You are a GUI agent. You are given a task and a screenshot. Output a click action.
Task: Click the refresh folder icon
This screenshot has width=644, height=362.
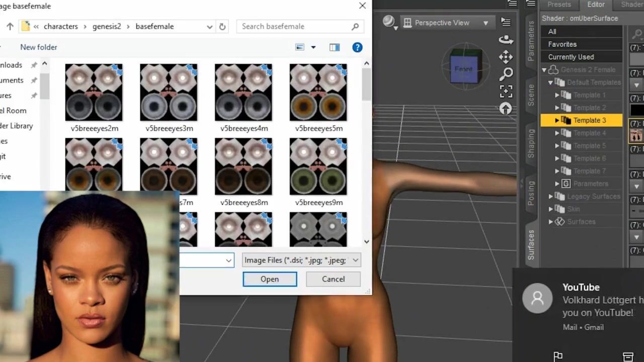222,27
